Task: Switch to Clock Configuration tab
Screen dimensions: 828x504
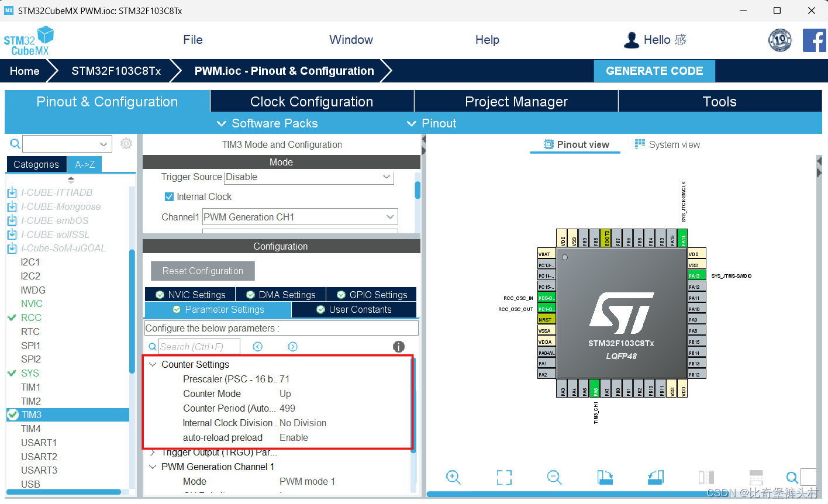Action: pos(312,101)
